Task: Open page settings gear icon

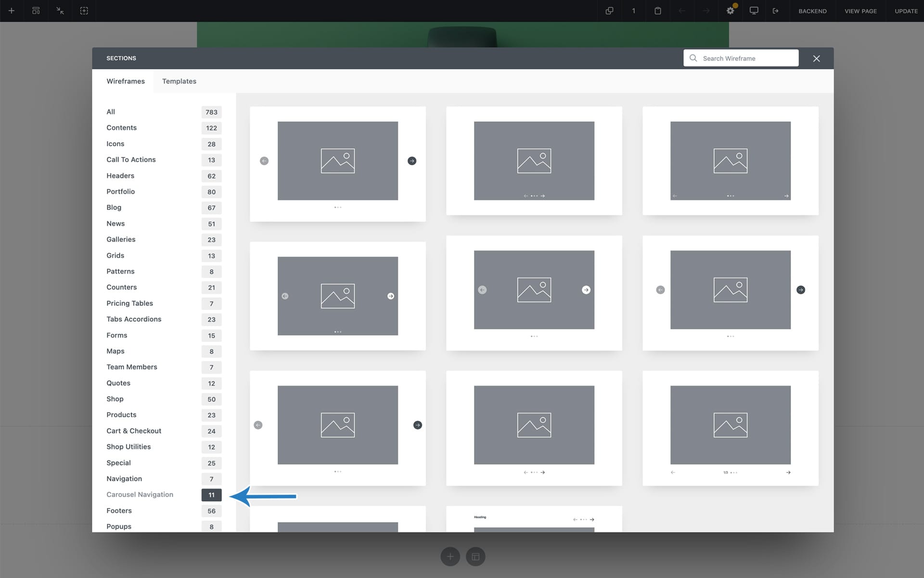Action: 730,11
